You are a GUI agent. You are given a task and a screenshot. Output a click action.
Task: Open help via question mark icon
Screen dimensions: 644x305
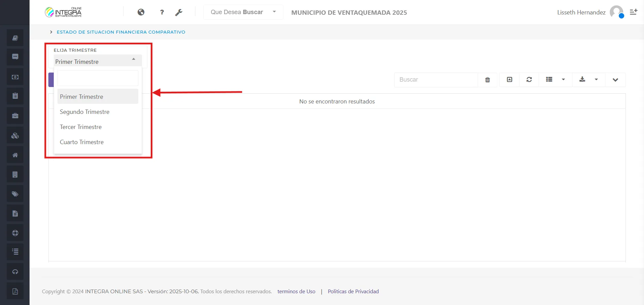click(162, 12)
